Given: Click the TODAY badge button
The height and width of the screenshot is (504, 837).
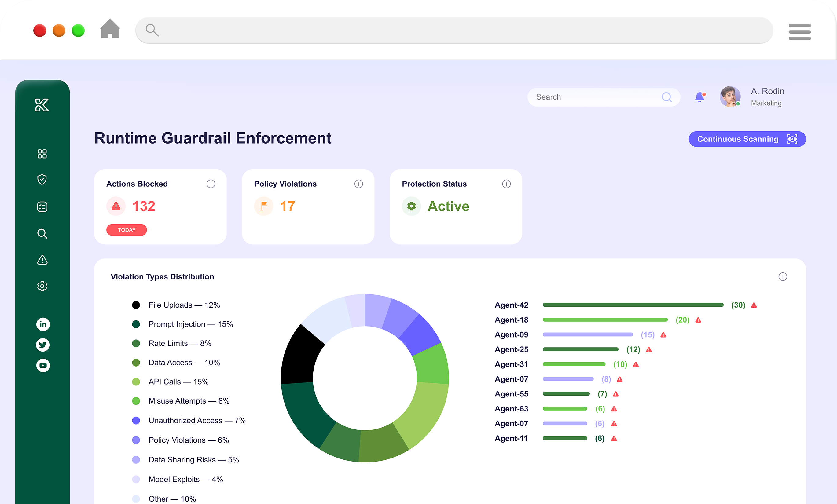Looking at the screenshot, I should (127, 230).
